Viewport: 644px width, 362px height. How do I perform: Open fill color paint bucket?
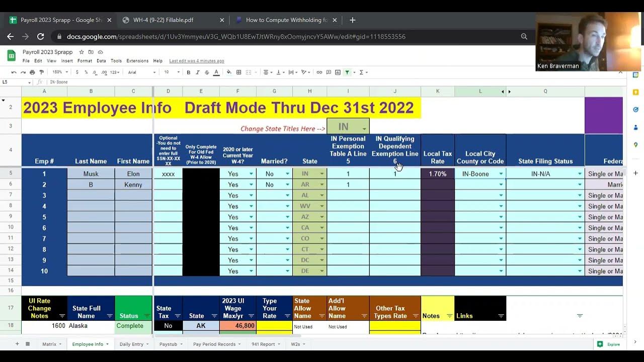229,72
